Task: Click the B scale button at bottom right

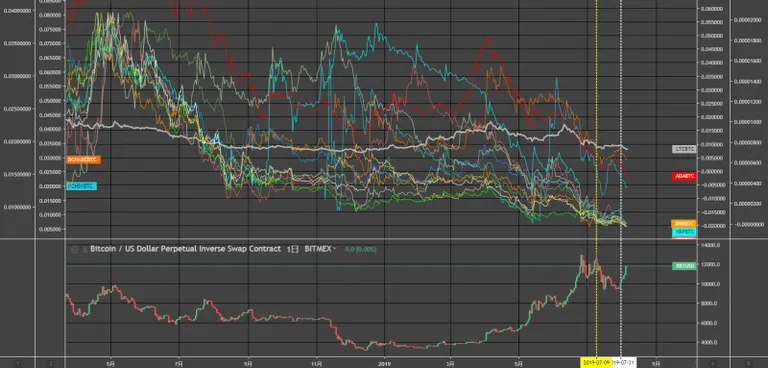Action: 749,363
